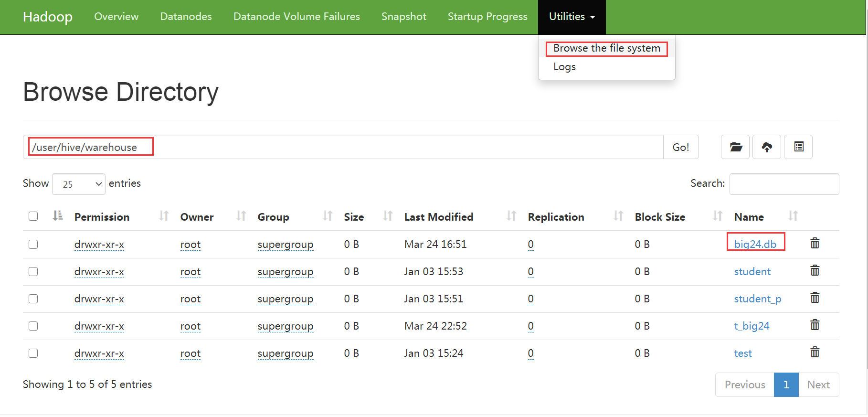
Task: Open the big24.db directory link
Action: tap(755, 244)
